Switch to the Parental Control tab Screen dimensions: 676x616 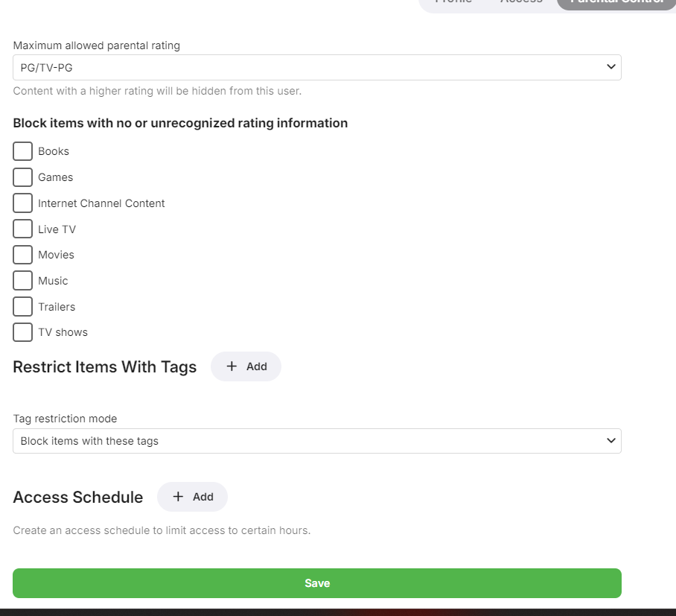(616, 3)
